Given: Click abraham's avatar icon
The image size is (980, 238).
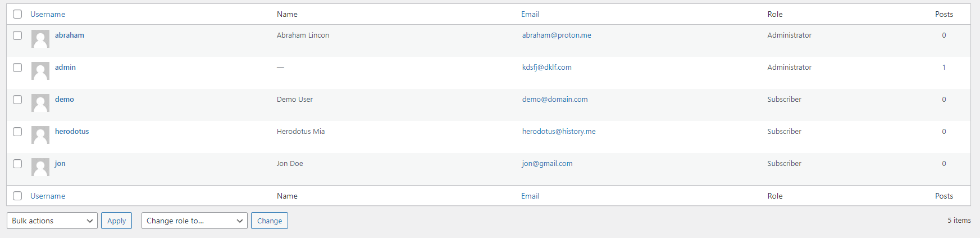Looking at the screenshot, I should coord(40,39).
